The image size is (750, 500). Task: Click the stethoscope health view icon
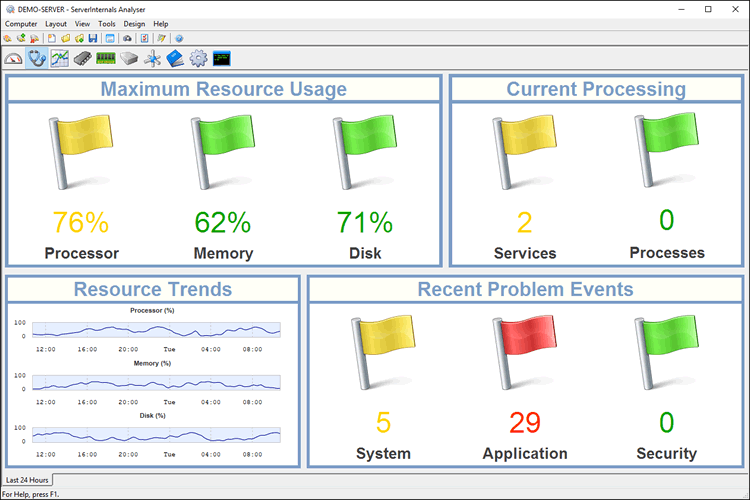tap(37, 58)
